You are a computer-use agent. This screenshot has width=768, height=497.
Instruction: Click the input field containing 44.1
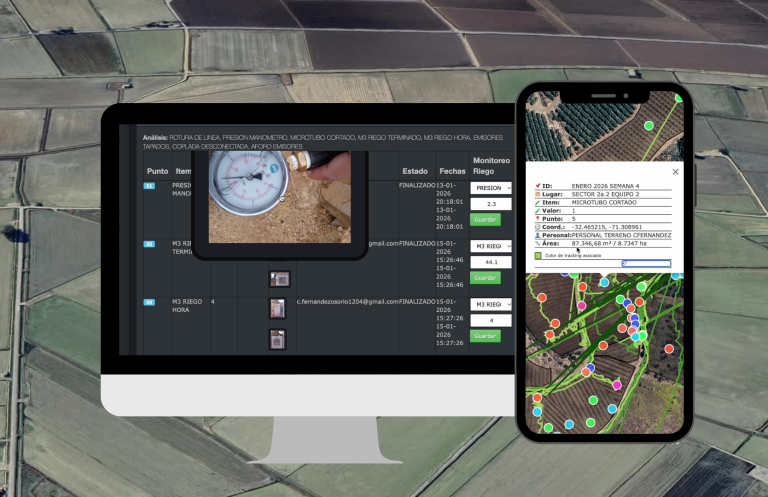point(491,262)
